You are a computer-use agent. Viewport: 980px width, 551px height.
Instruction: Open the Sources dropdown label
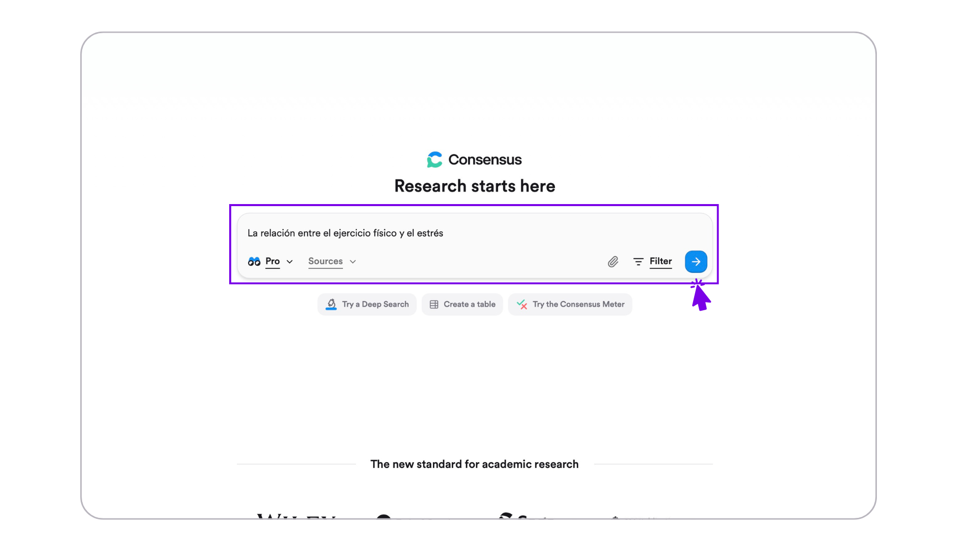pos(325,261)
